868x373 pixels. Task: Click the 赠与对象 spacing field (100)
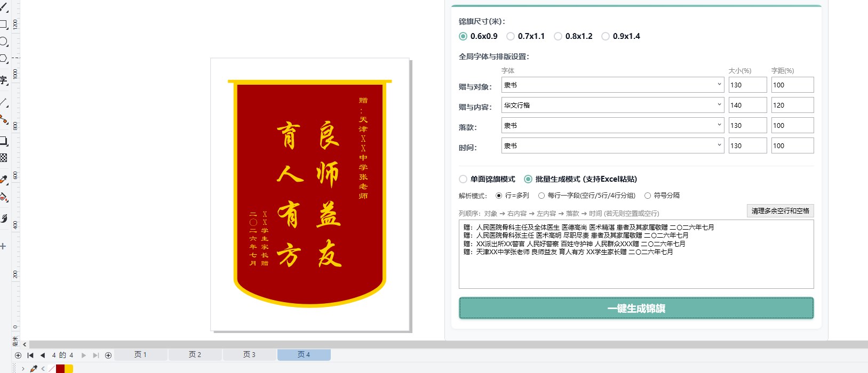tap(793, 85)
